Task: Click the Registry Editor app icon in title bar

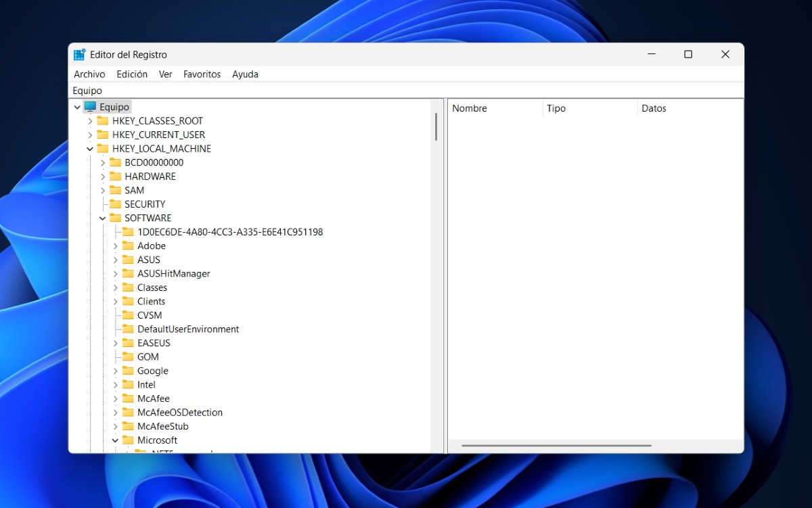Action: coord(80,55)
